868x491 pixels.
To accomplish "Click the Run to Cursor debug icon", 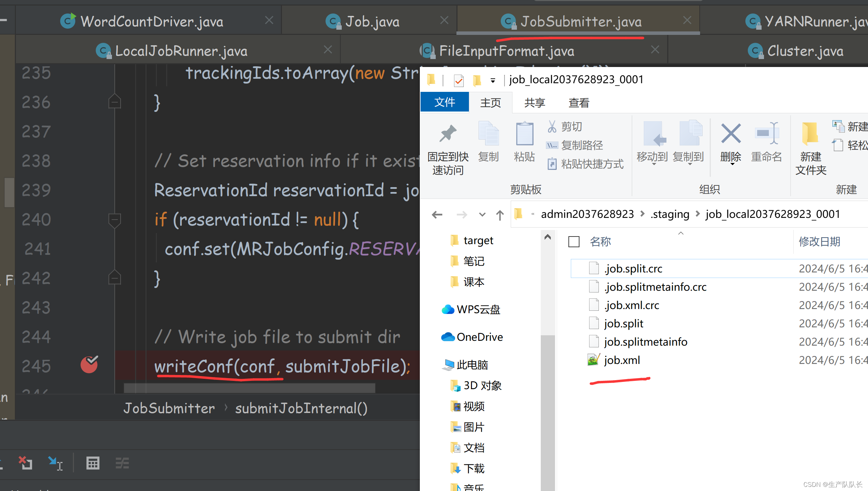I will 55,463.
